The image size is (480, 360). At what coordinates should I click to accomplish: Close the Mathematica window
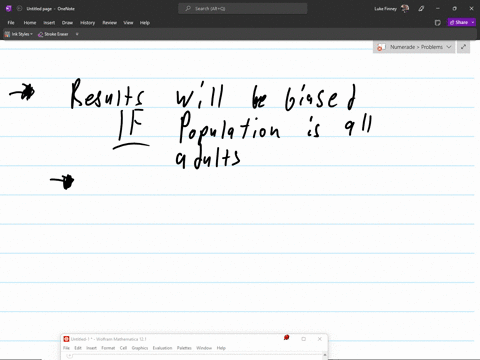(x=320, y=339)
